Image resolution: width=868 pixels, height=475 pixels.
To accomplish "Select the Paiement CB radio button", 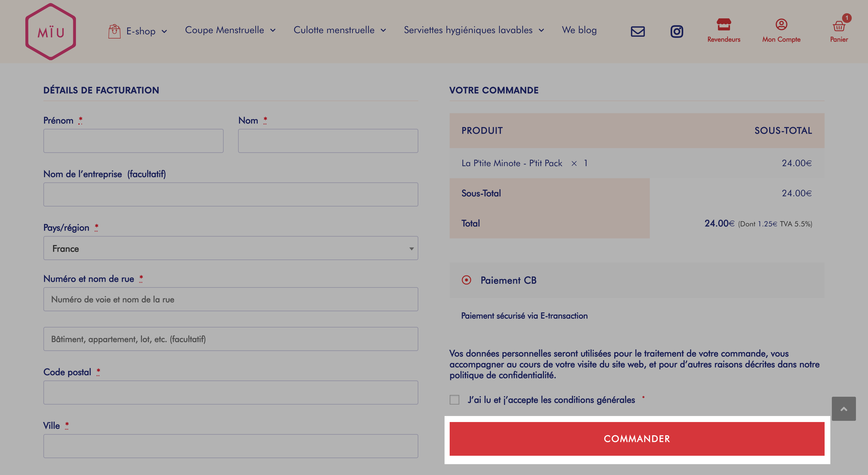I will tap(466, 280).
